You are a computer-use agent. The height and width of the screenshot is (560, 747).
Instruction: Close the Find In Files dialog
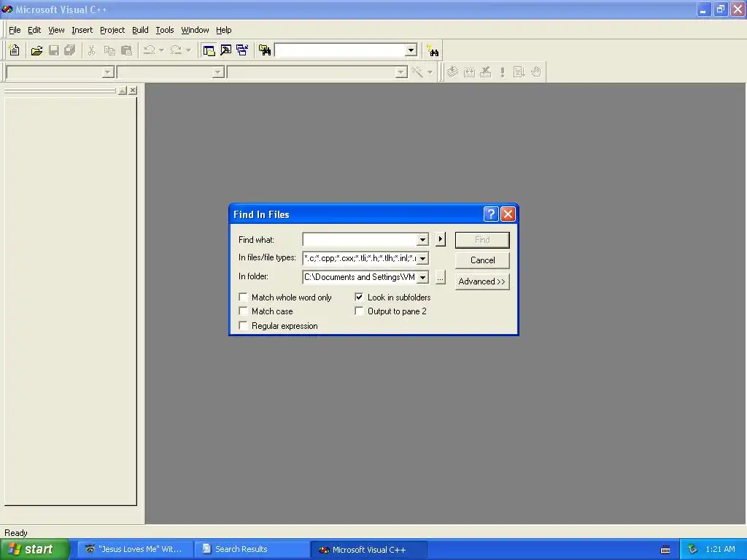[x=508, y=214]
